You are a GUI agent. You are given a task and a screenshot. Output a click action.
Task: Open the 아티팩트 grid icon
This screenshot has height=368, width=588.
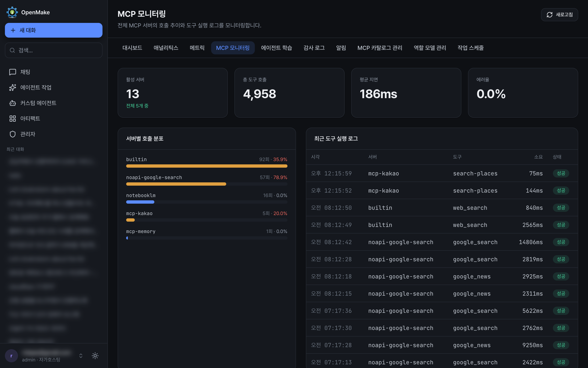tap(13, 119)
